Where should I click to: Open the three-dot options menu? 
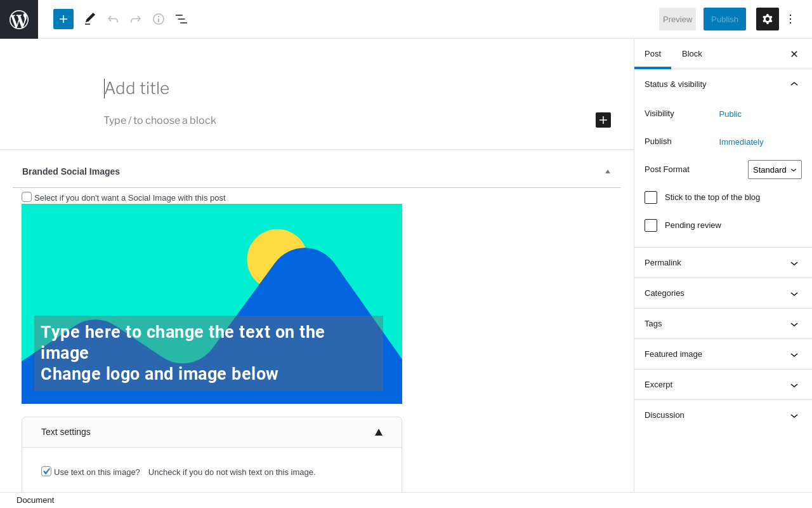[x=790, y=19]
